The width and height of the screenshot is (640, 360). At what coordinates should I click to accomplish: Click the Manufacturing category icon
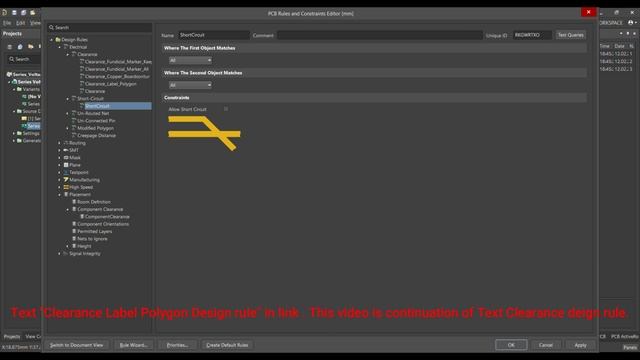click(x=66, y=180)
